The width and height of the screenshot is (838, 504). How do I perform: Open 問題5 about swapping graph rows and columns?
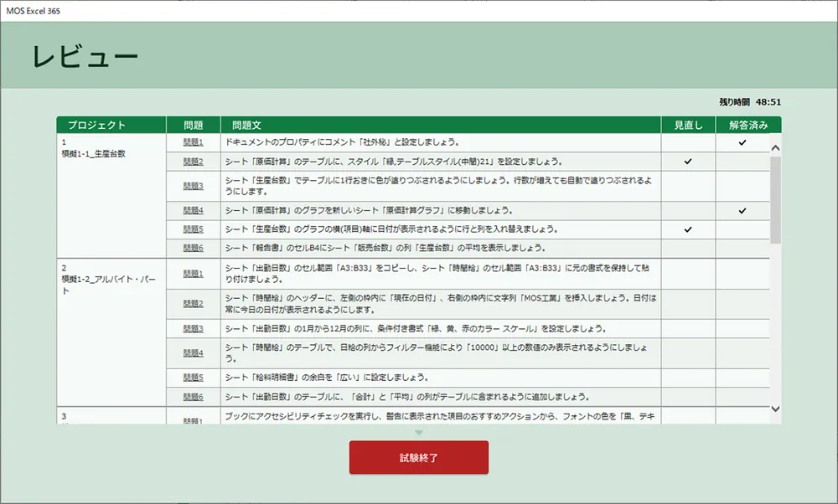[194, 229]
